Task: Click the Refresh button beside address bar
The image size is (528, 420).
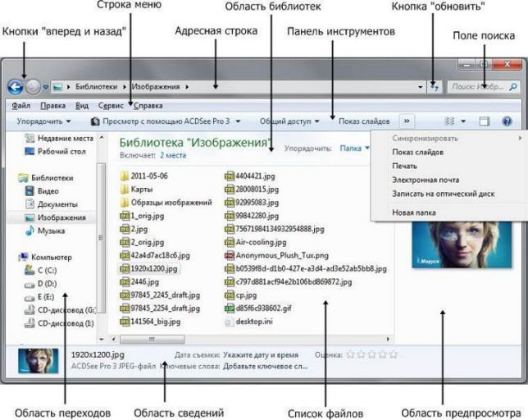Action: (x=435, y=87)
